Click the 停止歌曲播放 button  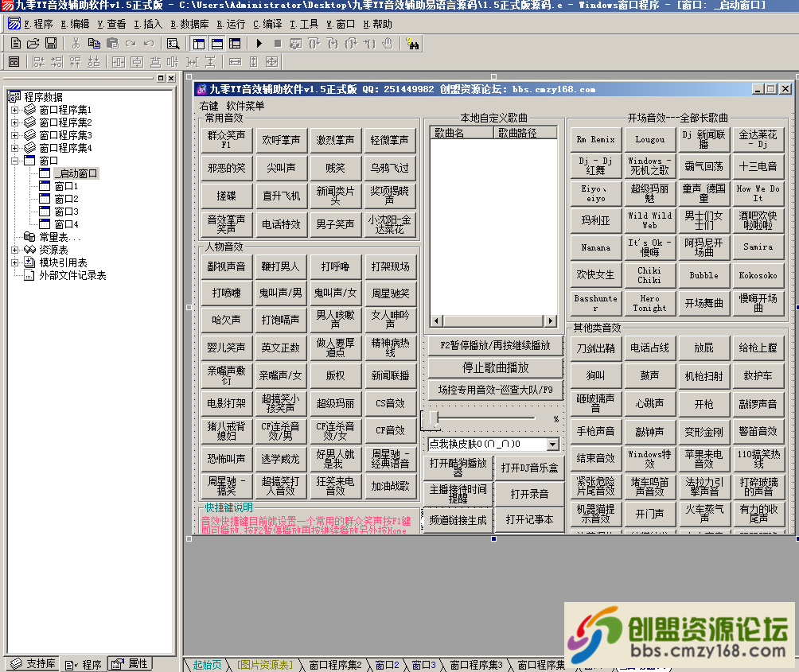pyautogui.click(x=495, y=367)
